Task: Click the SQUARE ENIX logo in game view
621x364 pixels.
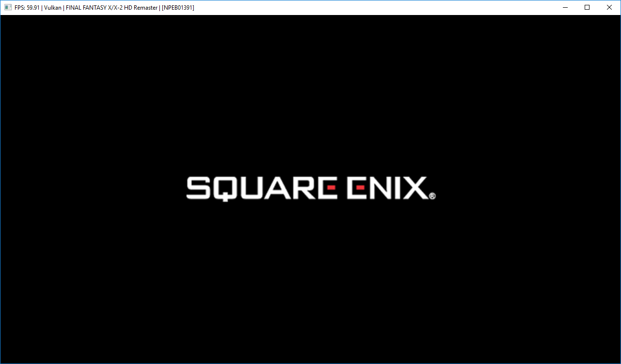Action: point(311,189)
